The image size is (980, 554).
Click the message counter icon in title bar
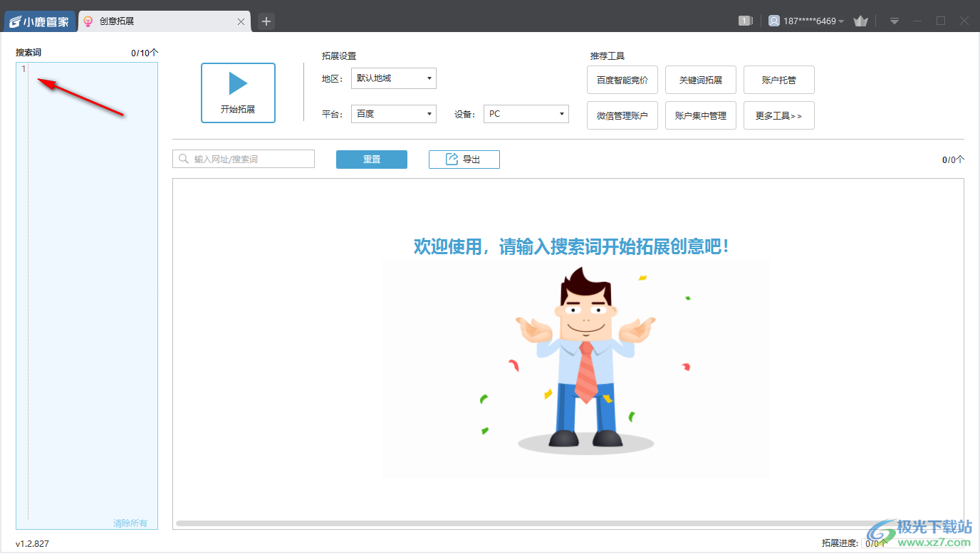tap(746, 21)
